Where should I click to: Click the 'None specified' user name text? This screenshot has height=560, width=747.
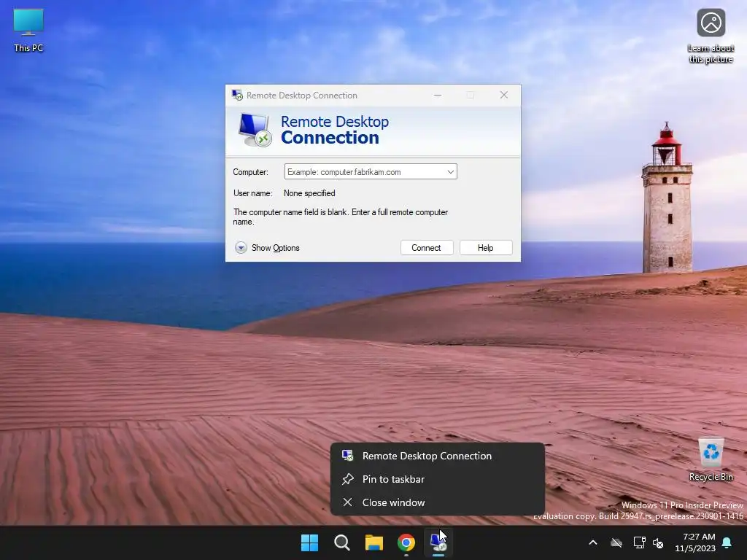309,193
